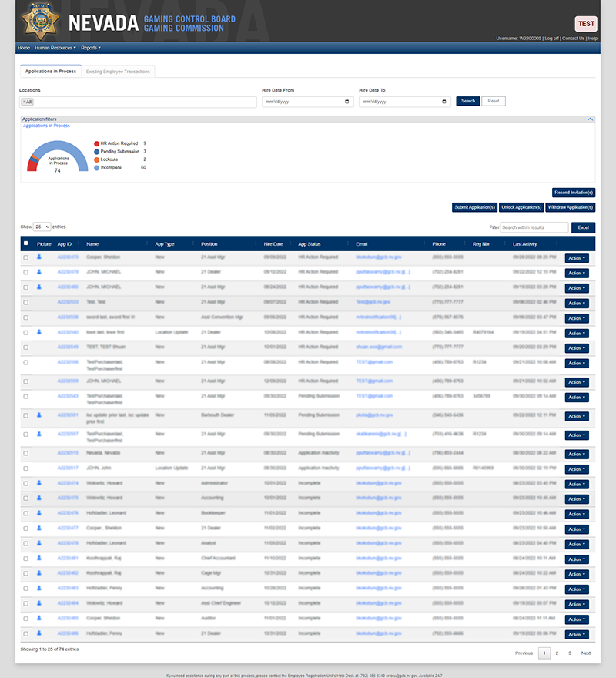Image resolution: width=616 pixels, height=678 pixels.
Task: Click Next in the pagination
Action: [x=586, y=653]
